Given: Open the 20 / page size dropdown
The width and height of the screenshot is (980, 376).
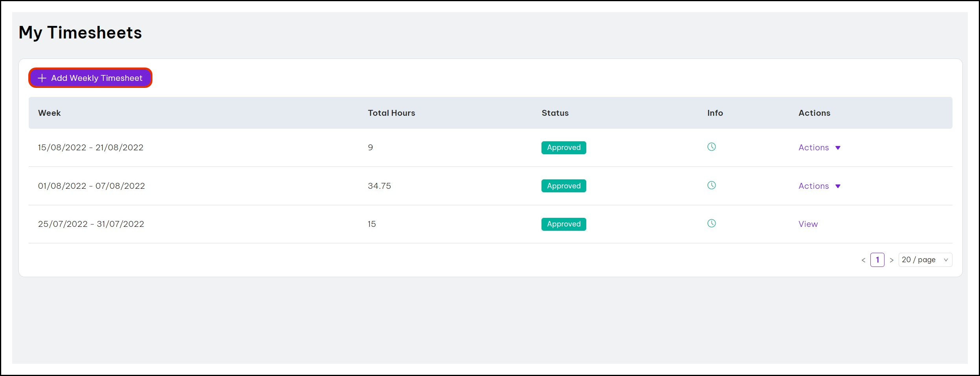Looking at the screenshot, I should pos(925,260).
